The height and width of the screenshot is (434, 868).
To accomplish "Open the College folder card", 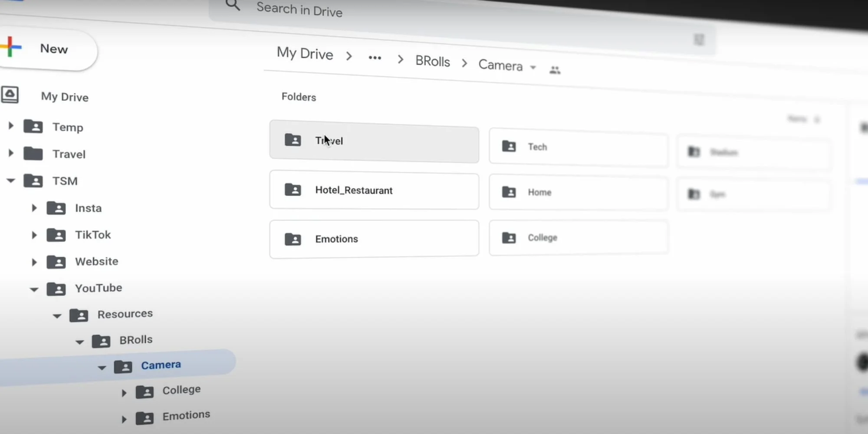I will coord(579,238).
